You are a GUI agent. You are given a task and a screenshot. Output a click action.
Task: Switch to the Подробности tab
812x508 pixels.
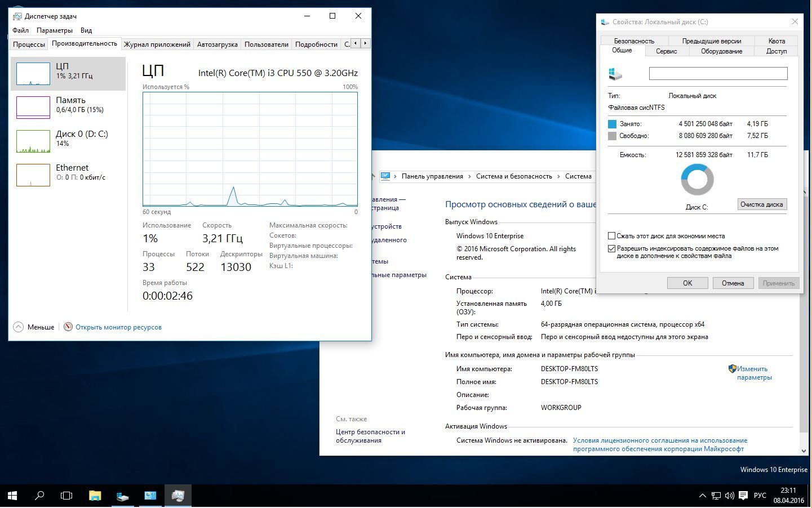pos(316,44)
